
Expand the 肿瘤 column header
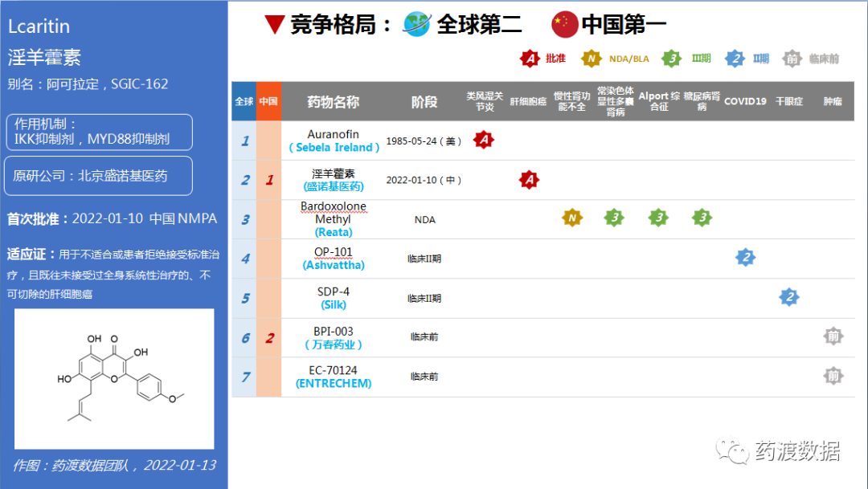pyautogui.click(x=834, y=101)
